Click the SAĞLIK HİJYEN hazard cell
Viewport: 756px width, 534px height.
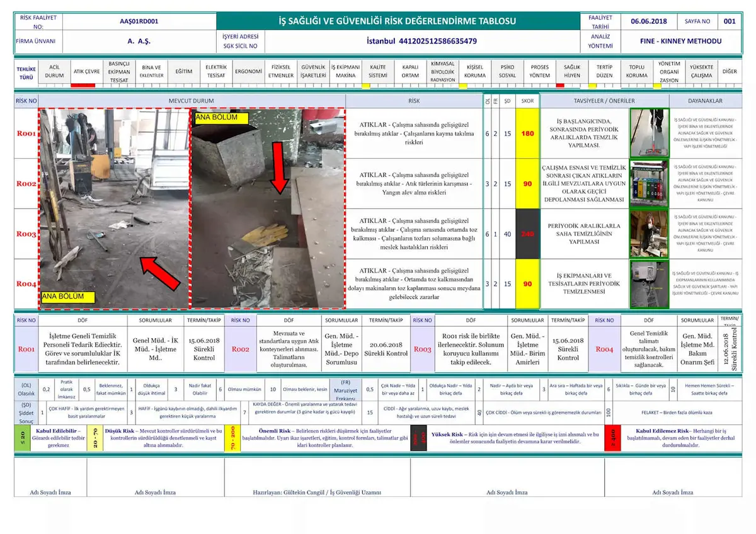(x=572, y=71)
